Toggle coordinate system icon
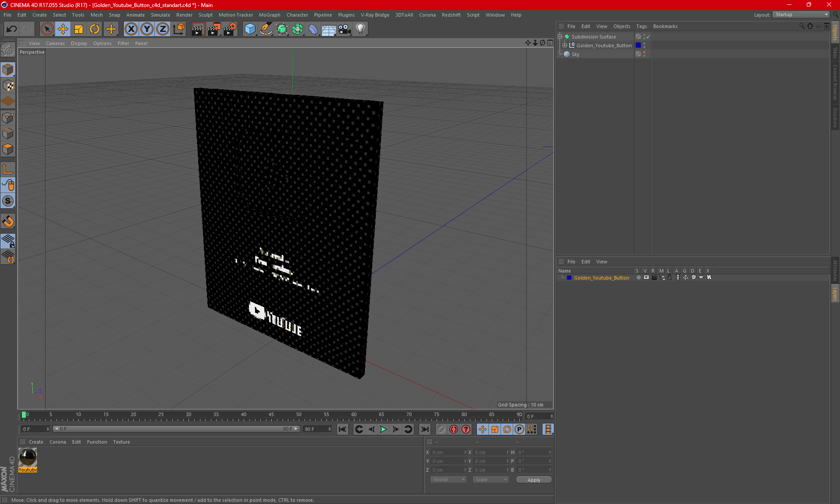 coord(178,29)
